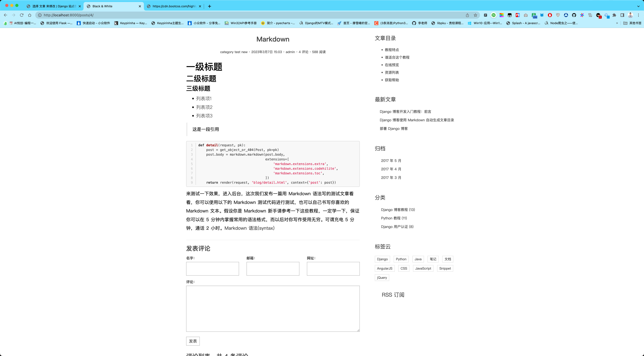This screenshot has height=356, width=644.
Task: Open the Chrome profile avatar
Action: (630, 15)
